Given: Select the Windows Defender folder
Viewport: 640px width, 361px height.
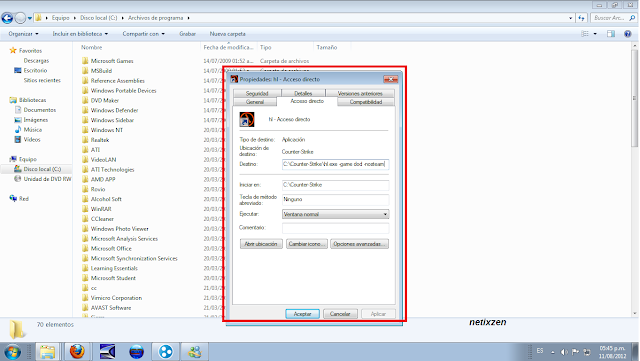Looking at the screenshot, I should click(114, 110).
